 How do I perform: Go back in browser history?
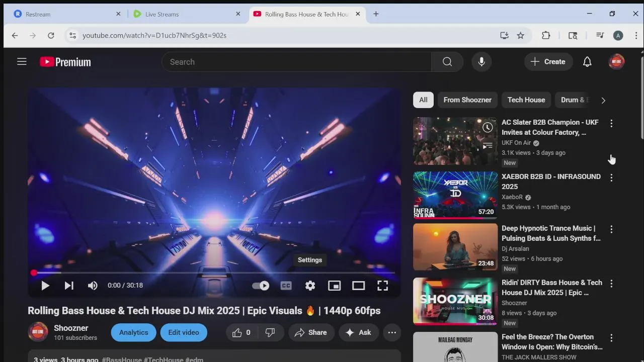click(15, 35)
